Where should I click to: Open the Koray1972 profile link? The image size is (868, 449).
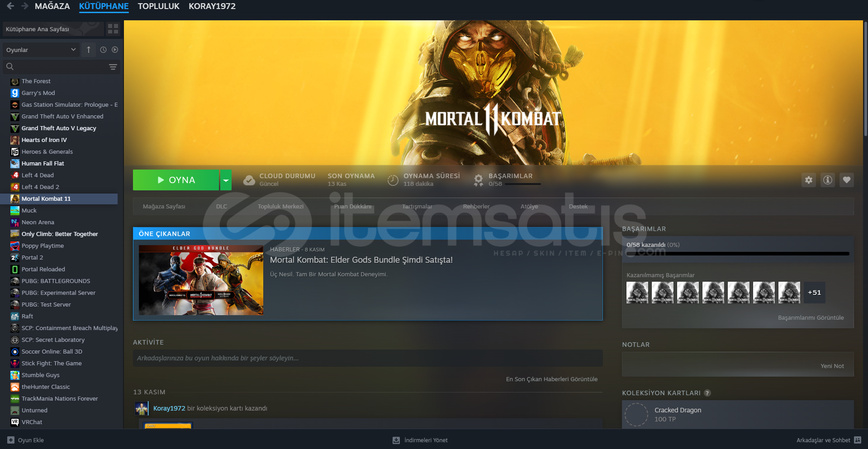(169, 408)
